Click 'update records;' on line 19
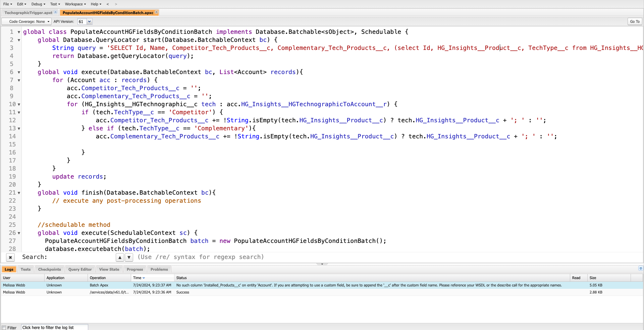 point(79,177)
